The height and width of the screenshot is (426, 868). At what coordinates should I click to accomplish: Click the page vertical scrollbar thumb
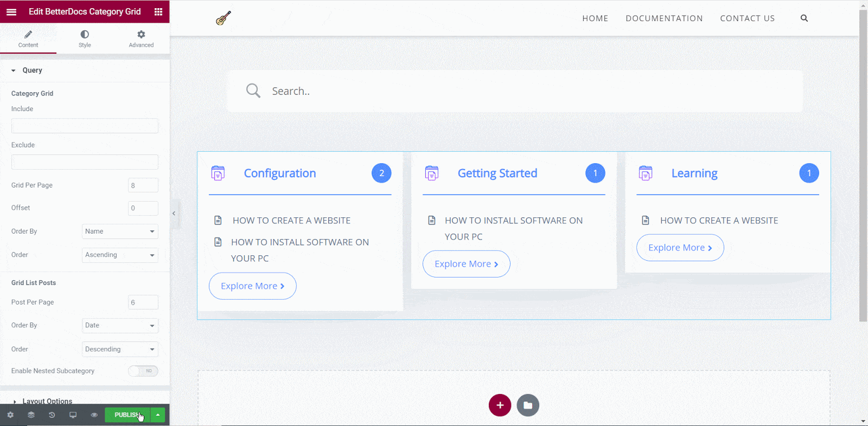click(863, 165)
